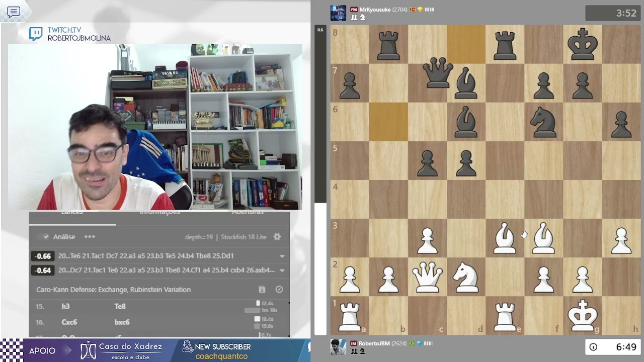The image size is (644, 362).
Task: Select the white bishop on f3
Action: point(543,238)
